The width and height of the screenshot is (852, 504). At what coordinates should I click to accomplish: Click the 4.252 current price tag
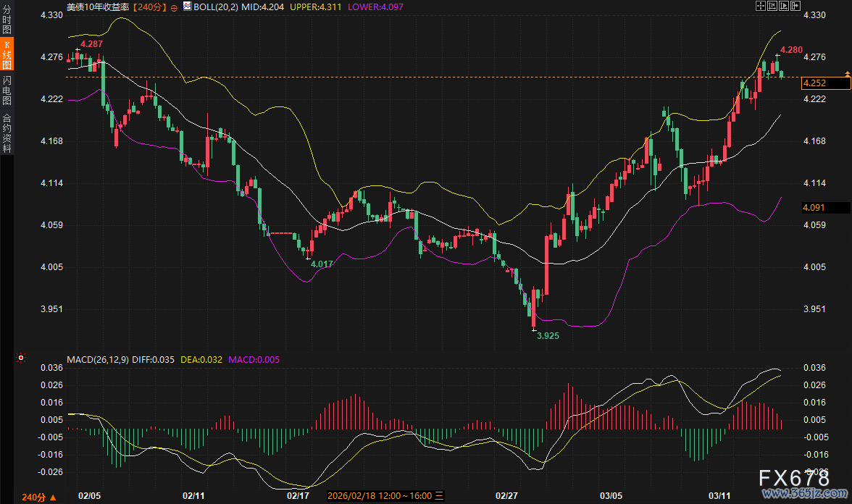pos(827,83)
